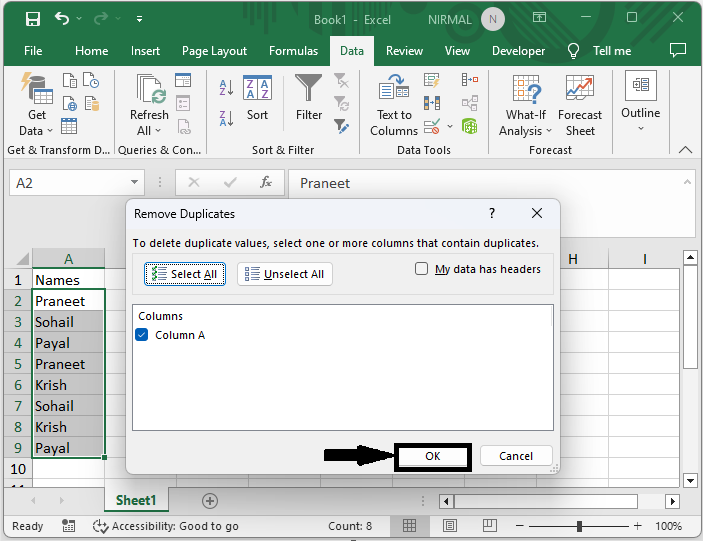Confirm with the OK button
This screenshot has width=703, height=541.
[433, 456]
